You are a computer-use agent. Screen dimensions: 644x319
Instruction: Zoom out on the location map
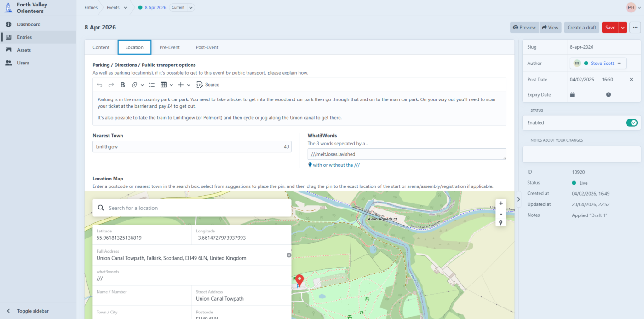coord(500,213)
